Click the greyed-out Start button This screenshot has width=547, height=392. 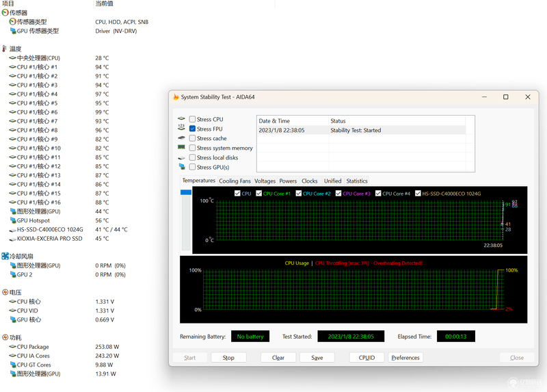pos(190,357)
